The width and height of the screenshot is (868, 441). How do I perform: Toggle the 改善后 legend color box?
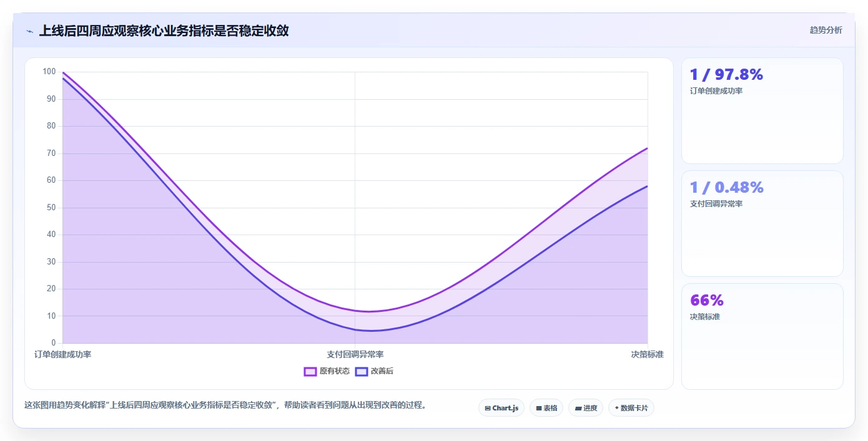tap(362, 371)
